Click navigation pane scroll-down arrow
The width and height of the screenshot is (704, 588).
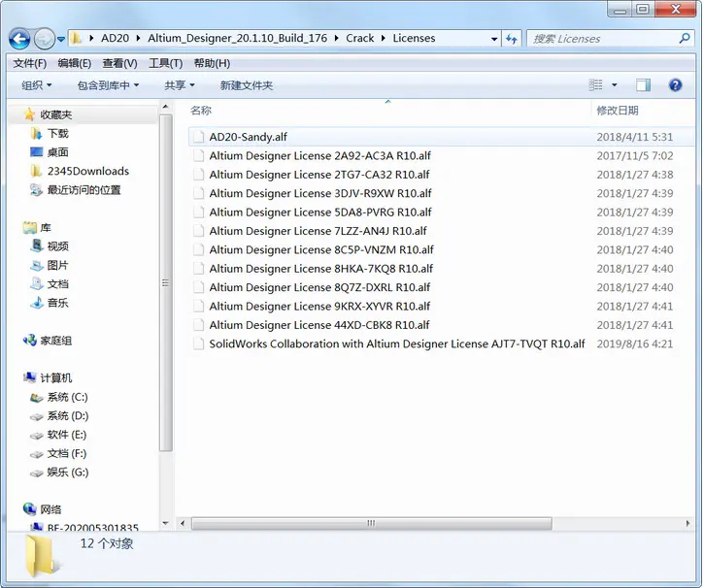coord(165,523)
